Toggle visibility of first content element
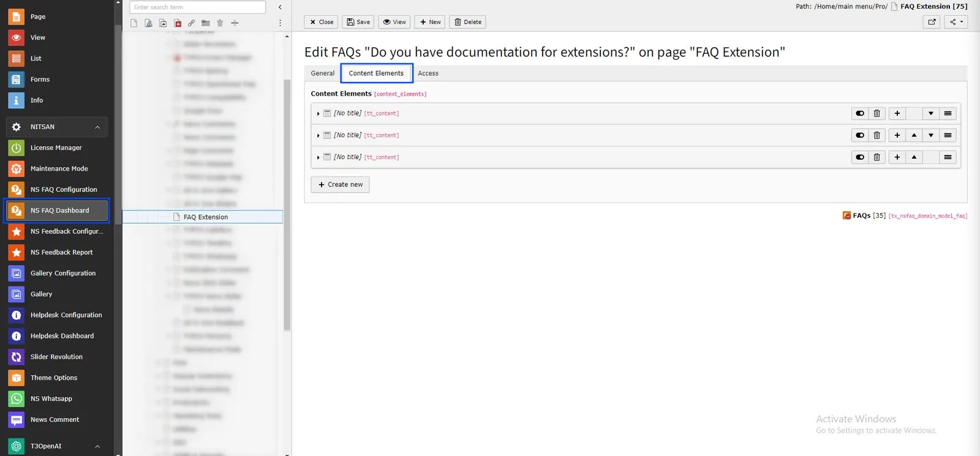Viewport: 980px width, 456px height. point(860,113)
